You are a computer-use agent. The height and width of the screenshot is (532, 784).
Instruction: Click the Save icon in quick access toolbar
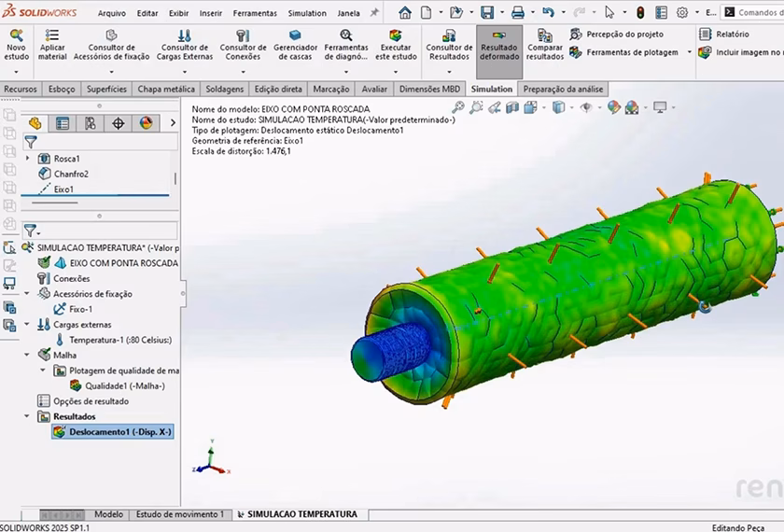pos(486,13)
